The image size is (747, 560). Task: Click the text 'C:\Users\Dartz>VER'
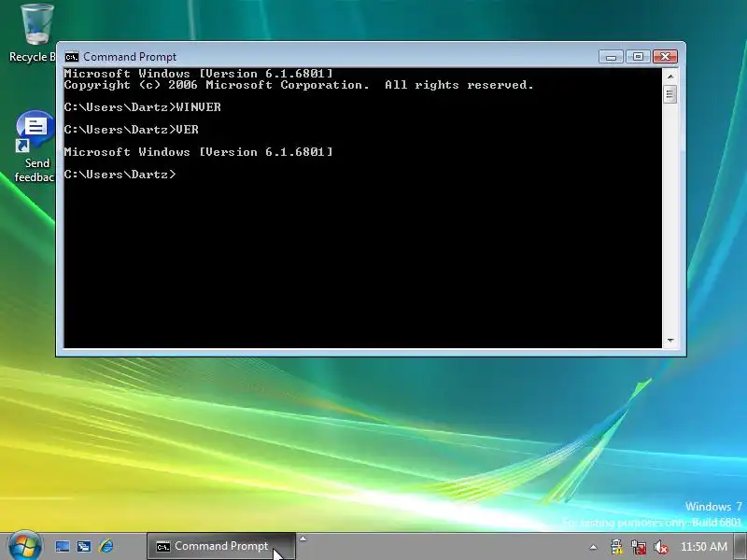(x=132, y=130)
